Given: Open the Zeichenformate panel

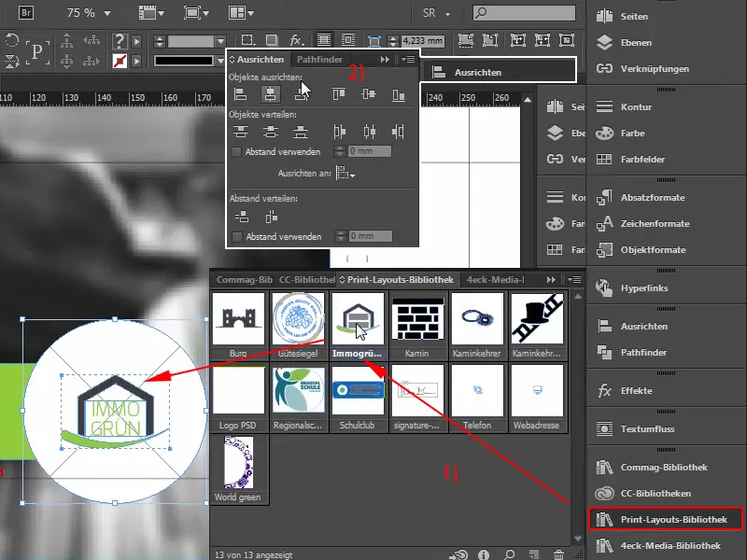Looking at the screenshot, I should [655, 224].
